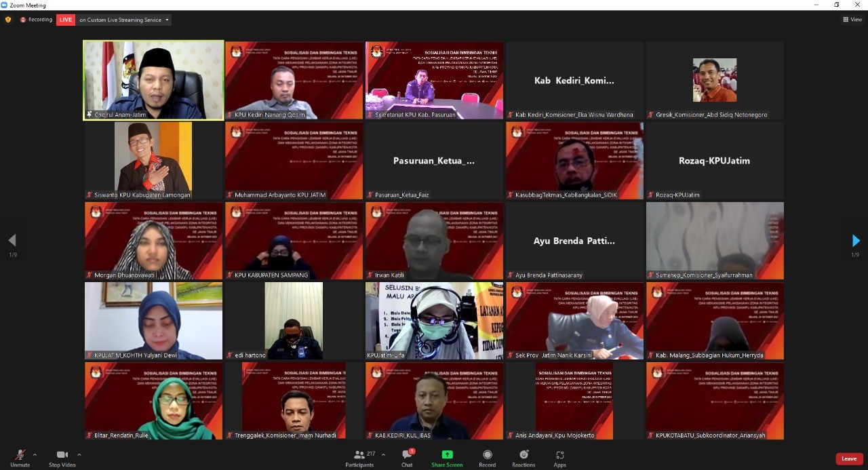This screenshot has width=868, height=470.
Task: Unmute the microphone
Action: click(20, 458)
